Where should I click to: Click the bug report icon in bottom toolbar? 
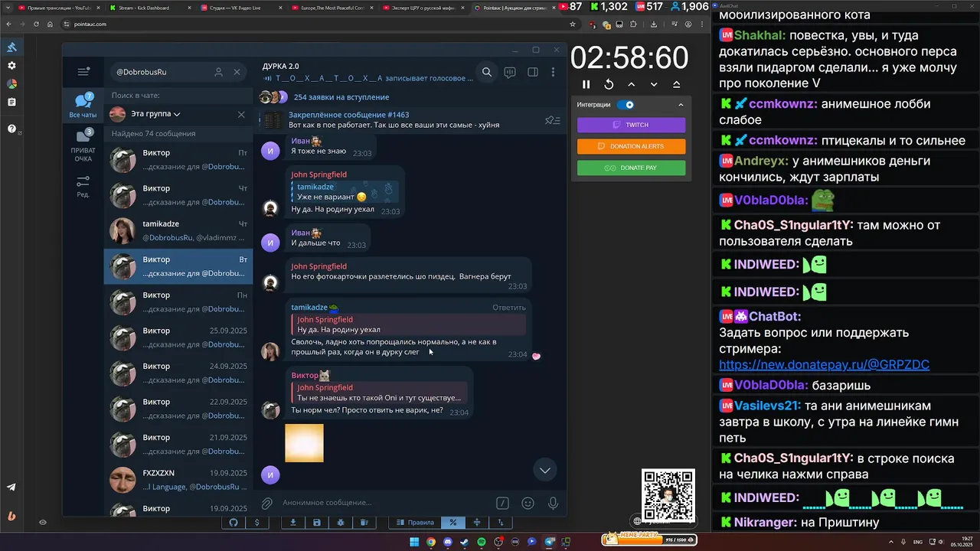341,523
